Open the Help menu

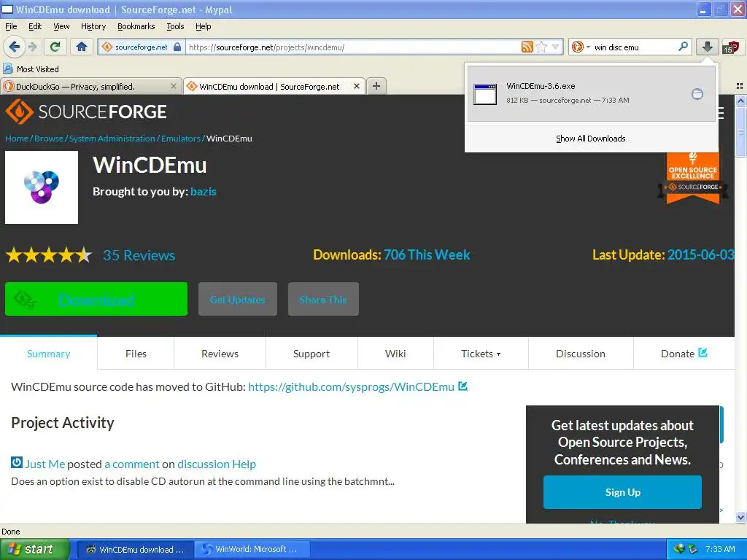(203, 26)
